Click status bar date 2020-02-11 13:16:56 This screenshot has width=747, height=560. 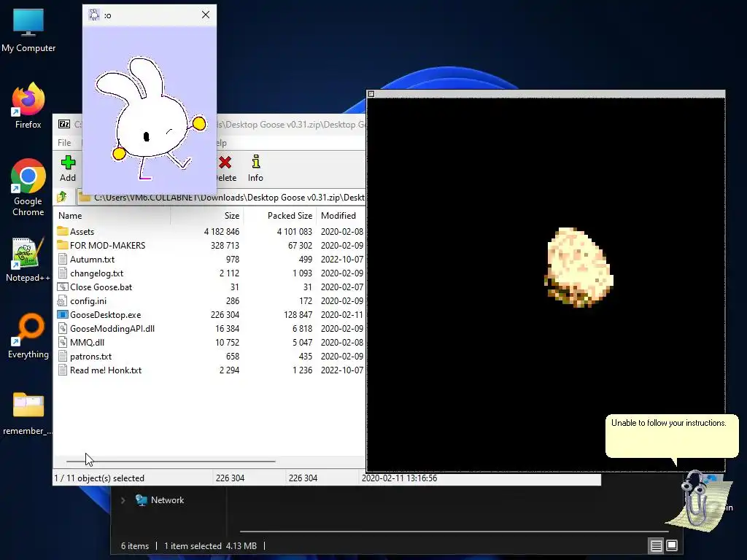399,478
